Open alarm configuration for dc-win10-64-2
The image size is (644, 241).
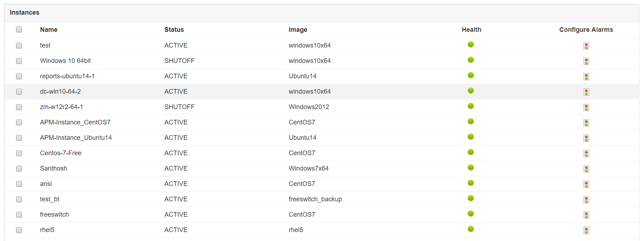586,92
